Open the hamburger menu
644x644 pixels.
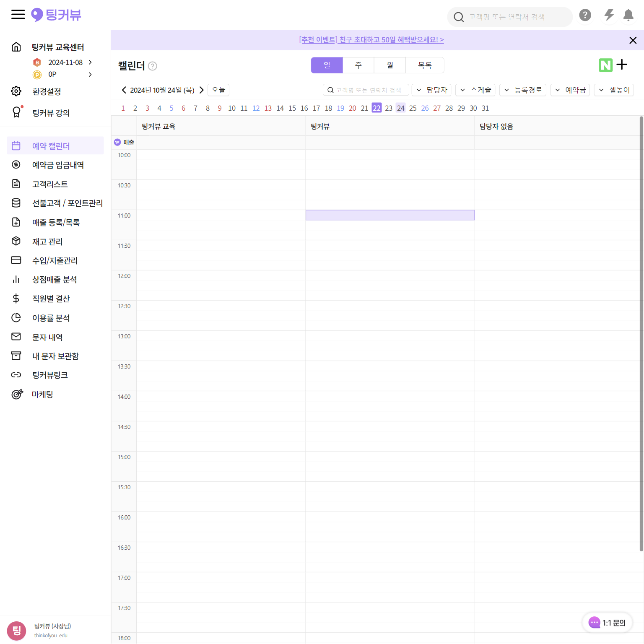click(18, 15)
